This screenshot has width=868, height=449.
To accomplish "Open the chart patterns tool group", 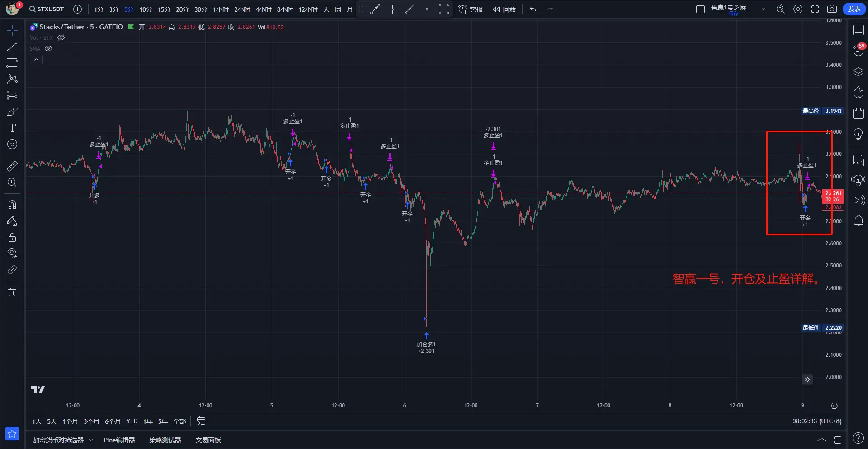I will (12, 79).
